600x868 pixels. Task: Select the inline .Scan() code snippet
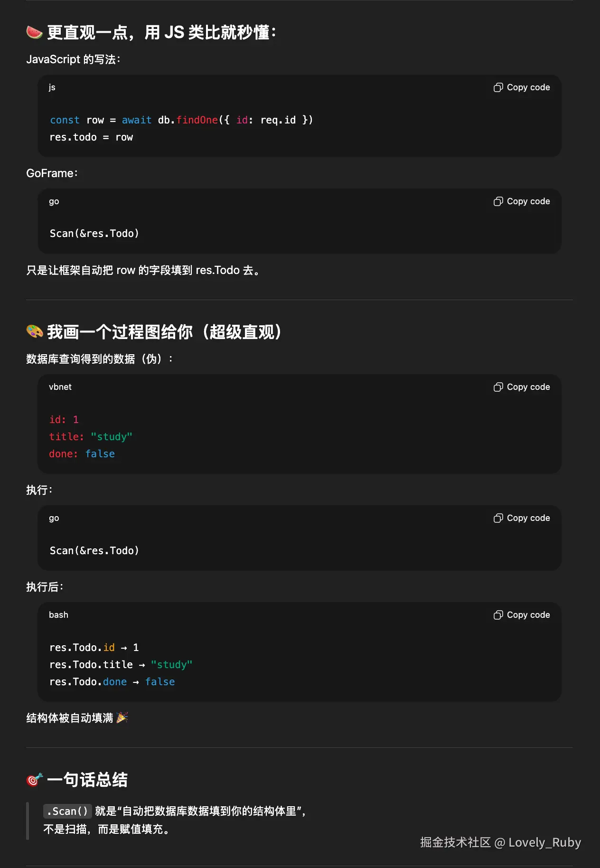click(x=67, y=812)
